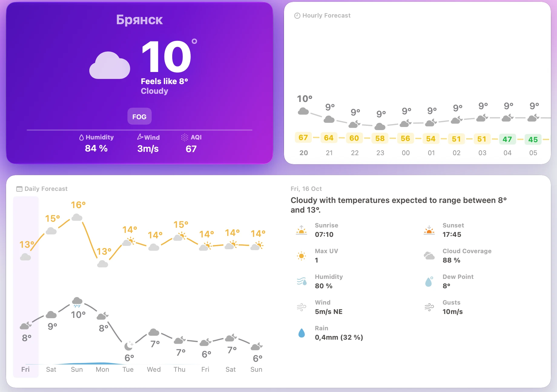Click the Humidity droplet icon
The width and height of the screenshot is (557, 392).
[x=81, y=138]
